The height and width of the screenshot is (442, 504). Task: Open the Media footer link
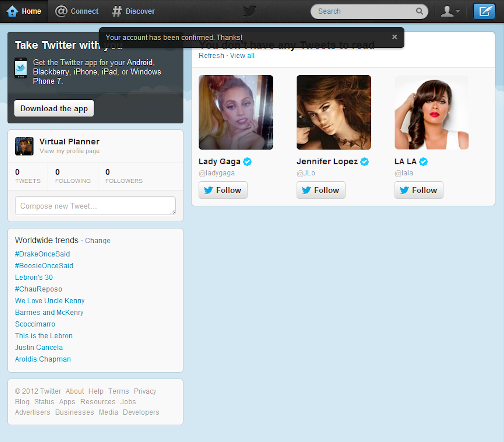click(108, 412)
